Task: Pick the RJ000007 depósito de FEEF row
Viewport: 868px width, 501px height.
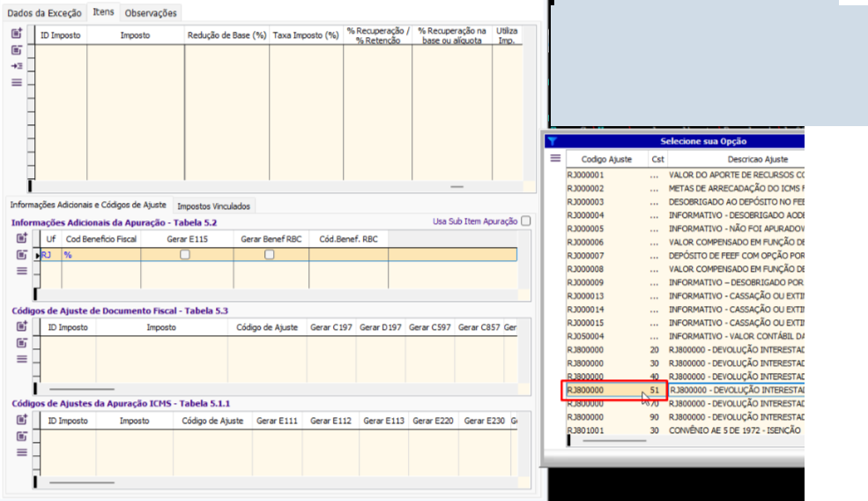Action: (685, 256)
